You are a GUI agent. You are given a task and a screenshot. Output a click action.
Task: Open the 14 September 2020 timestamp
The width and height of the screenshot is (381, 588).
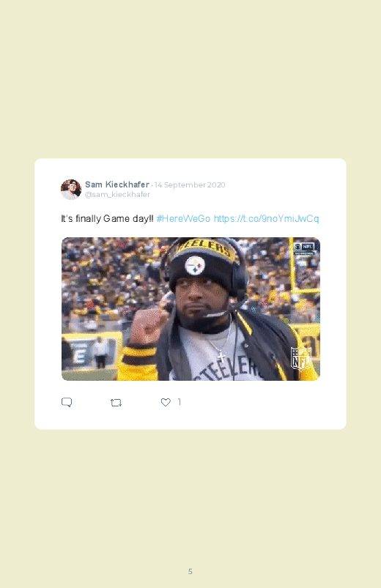190,185
